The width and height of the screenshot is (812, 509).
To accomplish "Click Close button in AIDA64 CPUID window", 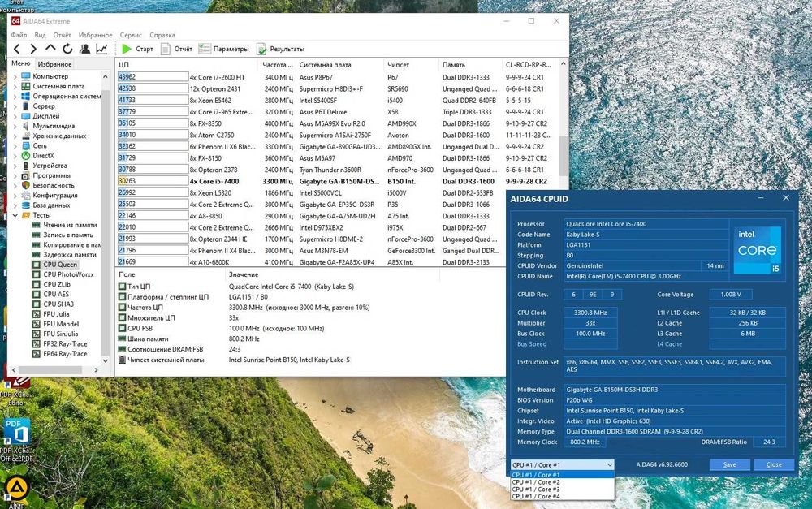I will 774,464.
